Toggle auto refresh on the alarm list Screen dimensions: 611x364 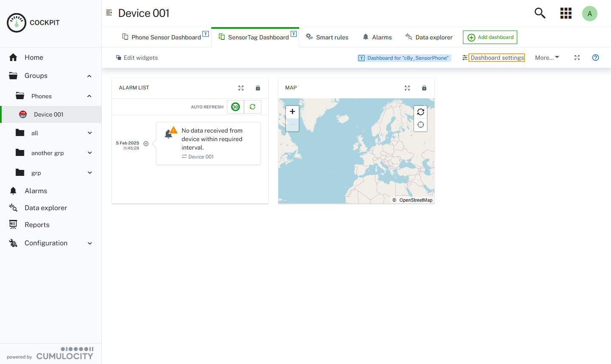pos(235,107)
